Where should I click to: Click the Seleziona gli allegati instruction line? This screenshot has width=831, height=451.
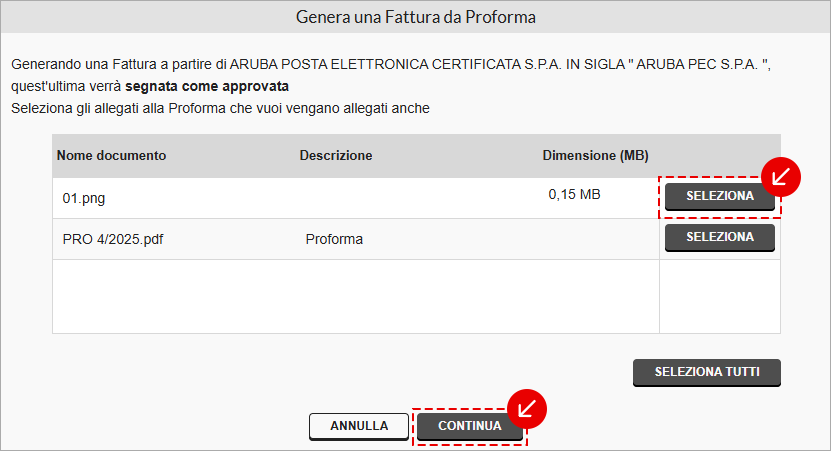click(x=220, y=108)
